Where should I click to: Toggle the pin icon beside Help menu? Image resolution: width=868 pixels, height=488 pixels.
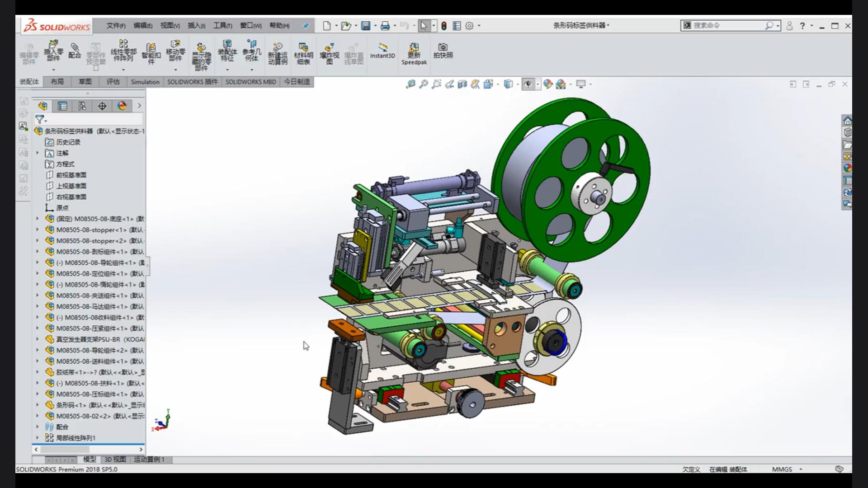[306, 26]
